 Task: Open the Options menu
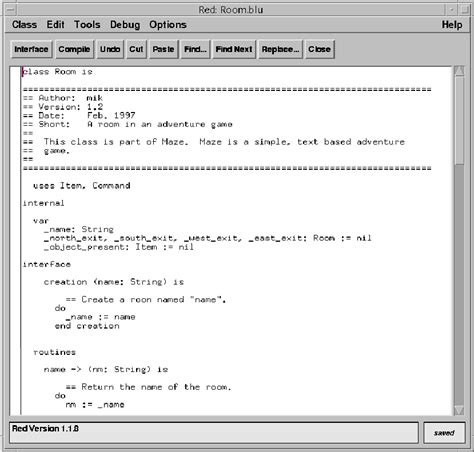point(168,25)
